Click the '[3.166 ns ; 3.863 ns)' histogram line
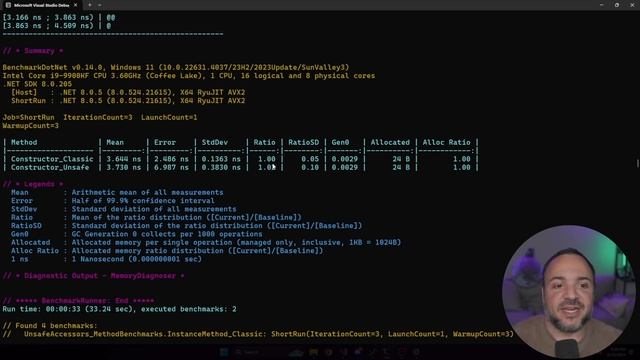Screen dimensions: 640x360 (x=59, y=18)
